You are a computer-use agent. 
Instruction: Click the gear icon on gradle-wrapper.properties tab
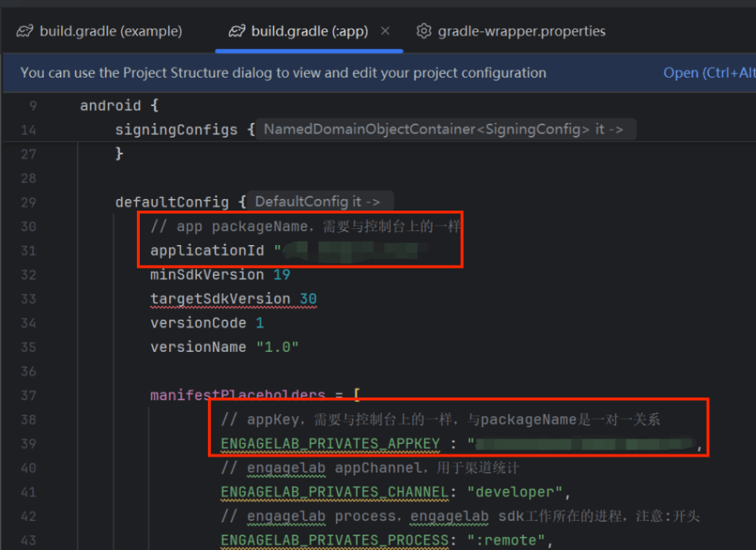pos(424,31)
